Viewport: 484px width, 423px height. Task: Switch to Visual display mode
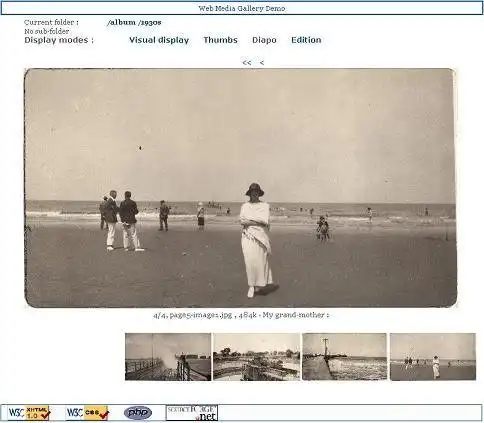pyautogui.click(x=159, y=40)
